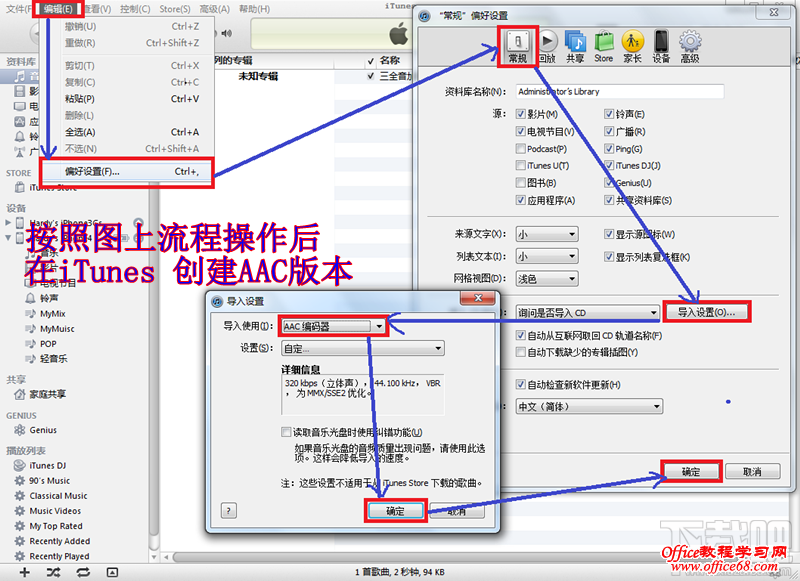Viewport: 800px width, 581px height.
Task: Open POP playlist
Action: [x=48, y=344]
